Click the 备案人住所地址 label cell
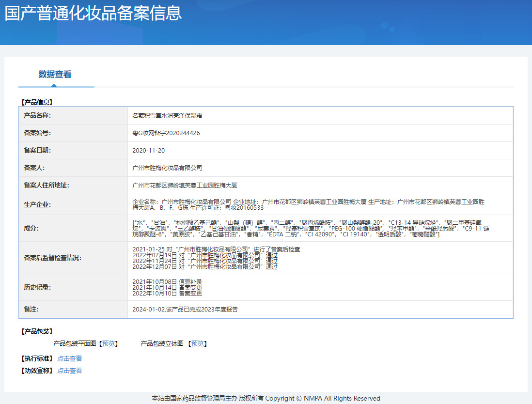The height and width of the screenshot is (404, 532). click(73, 185)
